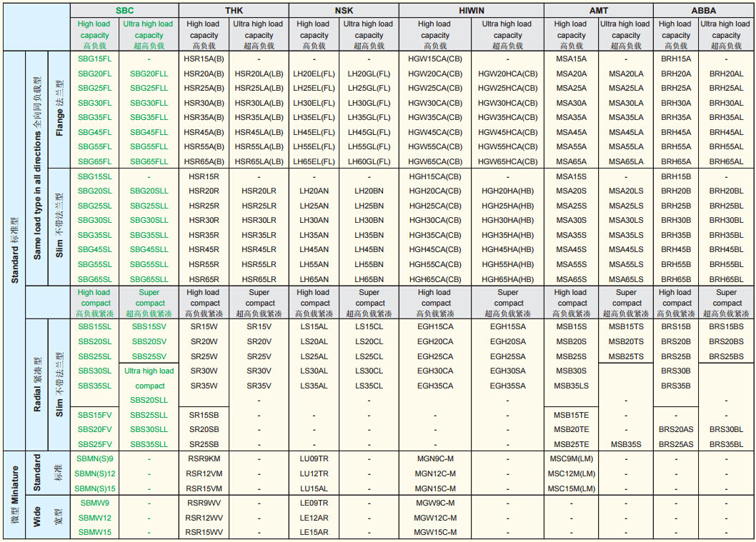This screenshot has width=756, height=542.
Task: Click the HGH15CA(CB) cell
Action: (x=435, y=176)
